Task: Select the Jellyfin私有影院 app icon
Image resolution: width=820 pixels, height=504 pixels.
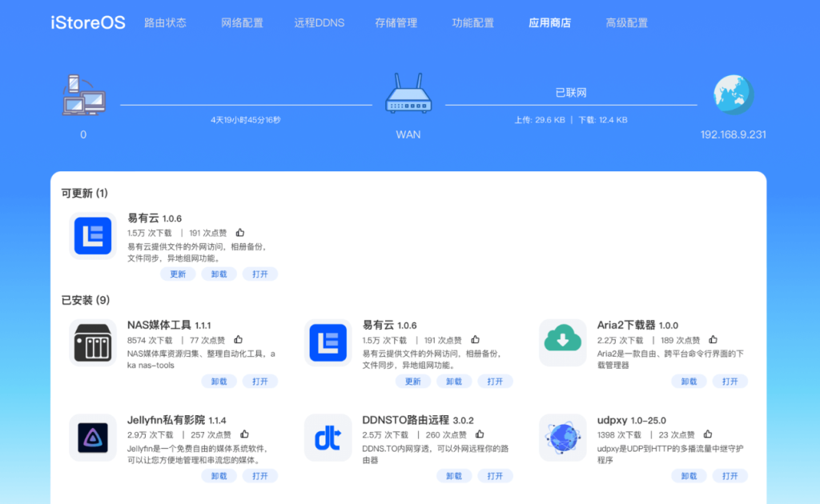Action: pos(93,438)
